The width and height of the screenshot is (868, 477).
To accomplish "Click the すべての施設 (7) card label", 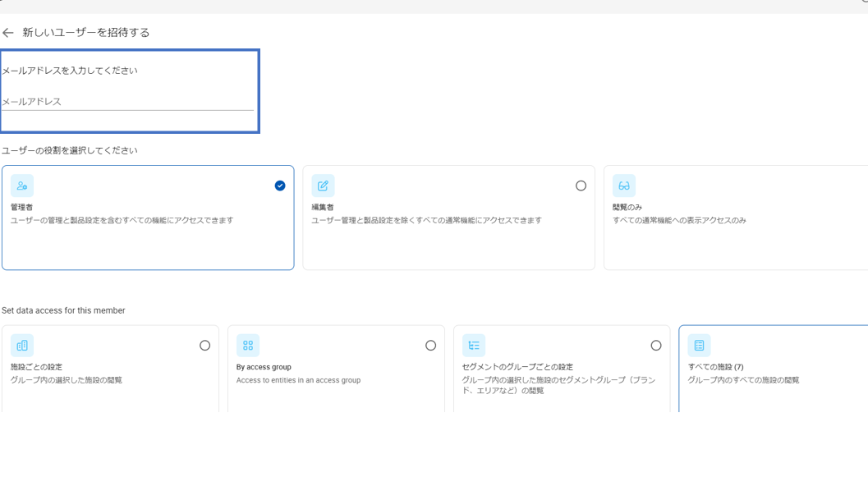I will pyautogui.click(x=716, y=367).
